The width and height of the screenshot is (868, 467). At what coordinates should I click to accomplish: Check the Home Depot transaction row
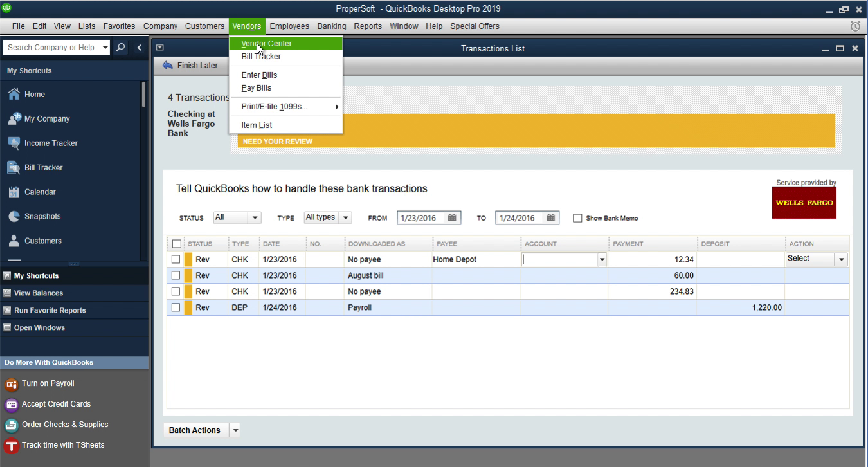176,259
